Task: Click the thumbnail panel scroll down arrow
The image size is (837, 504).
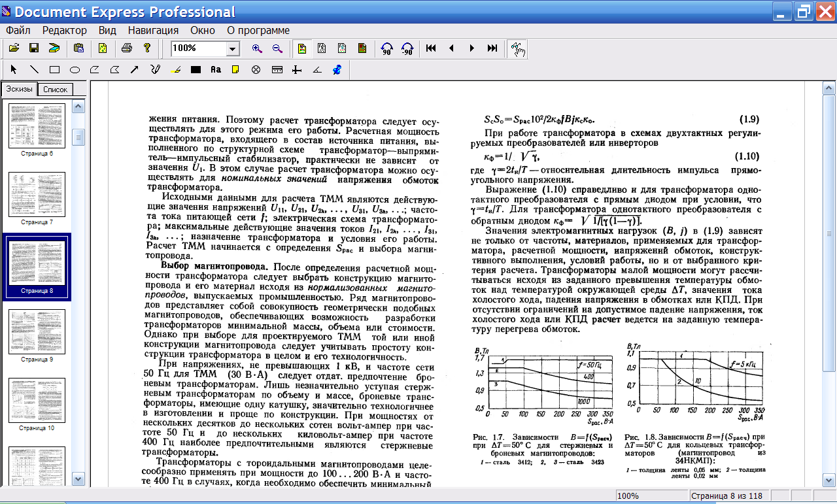Action: pyautogui.click(x=78, y=478)
